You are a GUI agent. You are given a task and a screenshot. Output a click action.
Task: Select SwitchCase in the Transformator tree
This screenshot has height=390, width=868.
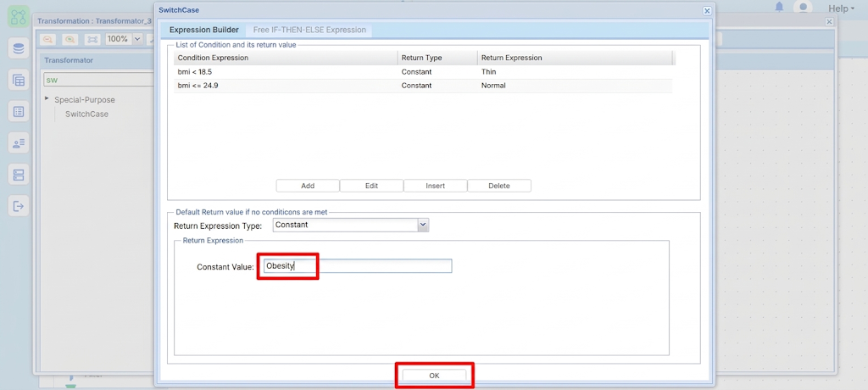click(87, 114)
